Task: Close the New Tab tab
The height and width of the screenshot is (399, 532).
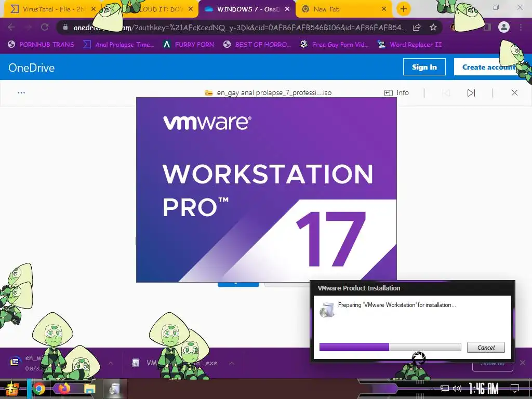Action: 384,9
